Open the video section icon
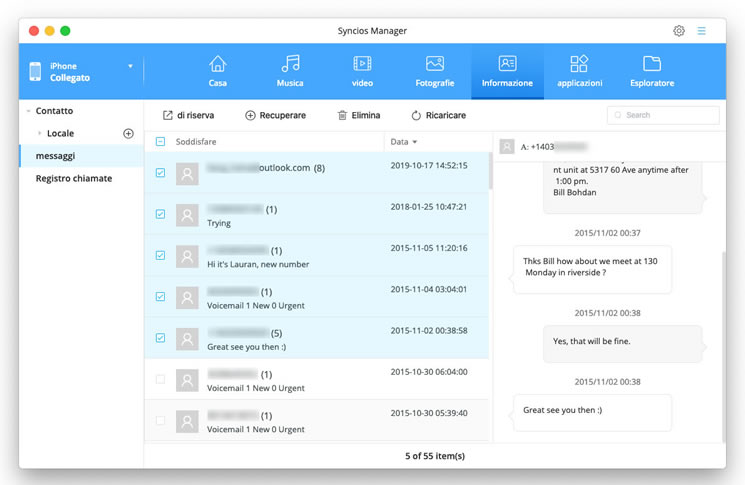Image resolution: width=745 pixels, height=485 pixels. point(362,64)
